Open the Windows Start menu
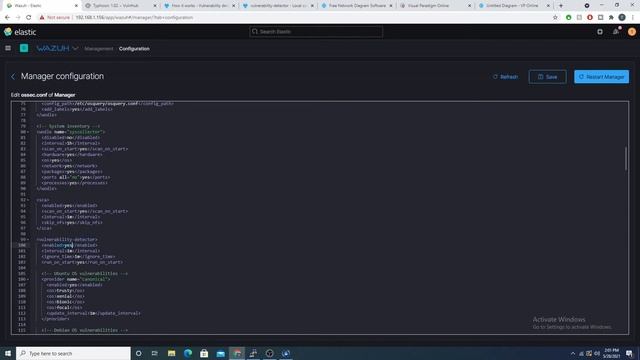 coord(8,353)
